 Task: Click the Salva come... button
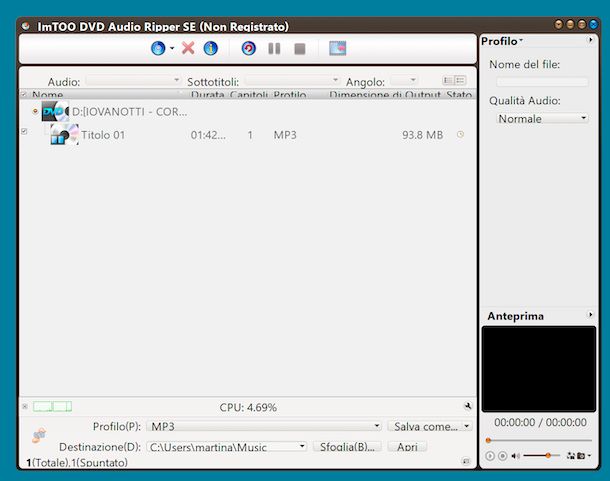425,427
